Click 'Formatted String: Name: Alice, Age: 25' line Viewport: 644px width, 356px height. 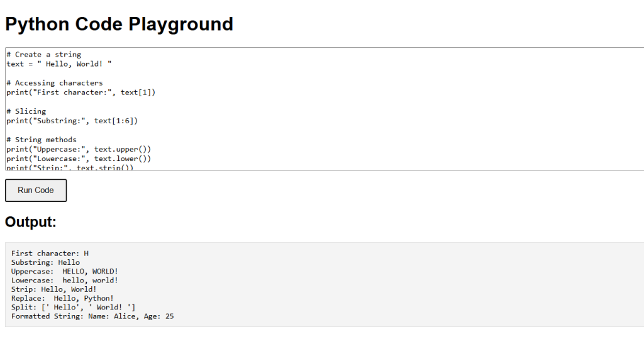(x=92, y=316)
